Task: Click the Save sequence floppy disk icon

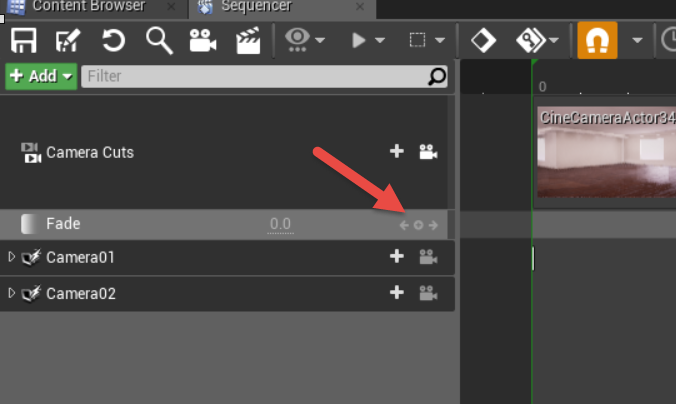Action: click(x=24, y=41)
